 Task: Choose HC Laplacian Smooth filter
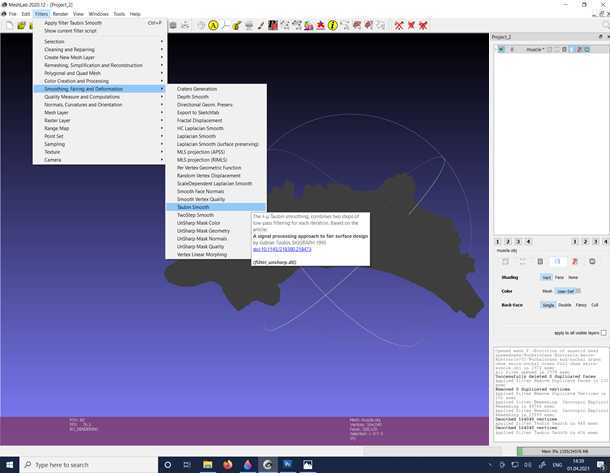point(216,128)
